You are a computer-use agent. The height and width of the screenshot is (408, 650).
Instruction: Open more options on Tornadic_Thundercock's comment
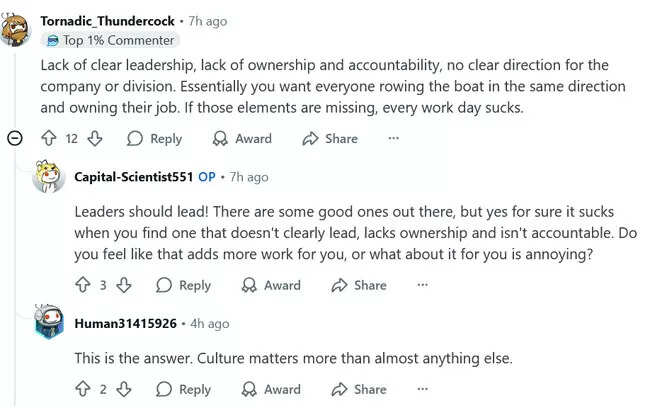(x=393, y=139)
